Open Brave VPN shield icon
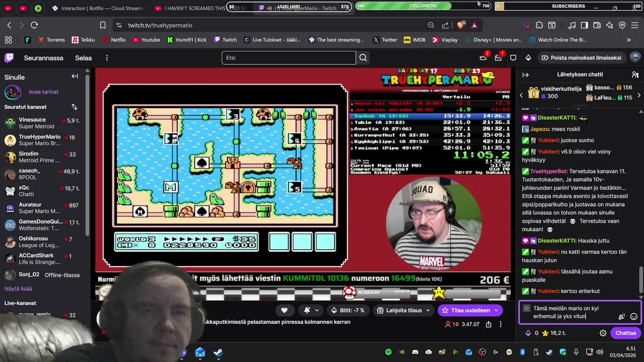This screenshot has width=644, height=362. [x=622, y=25]
